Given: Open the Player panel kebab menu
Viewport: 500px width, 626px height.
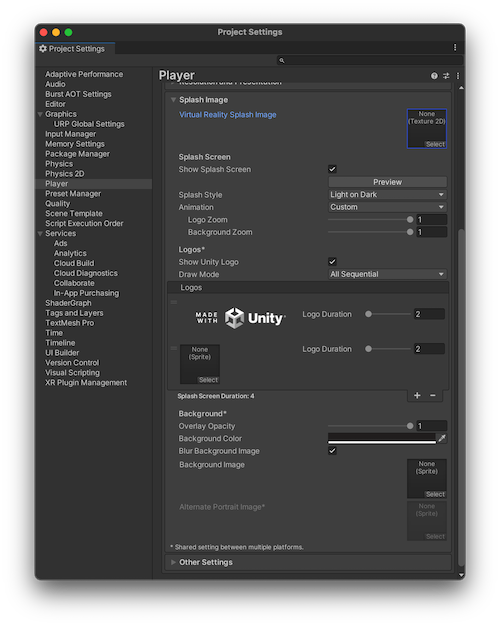Looking at the screenshot, I should [458, 76].
